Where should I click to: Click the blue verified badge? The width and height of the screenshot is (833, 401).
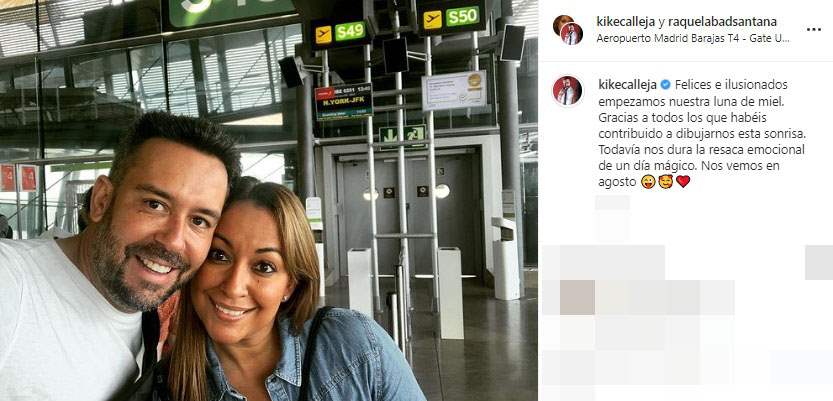pos(665,85)
